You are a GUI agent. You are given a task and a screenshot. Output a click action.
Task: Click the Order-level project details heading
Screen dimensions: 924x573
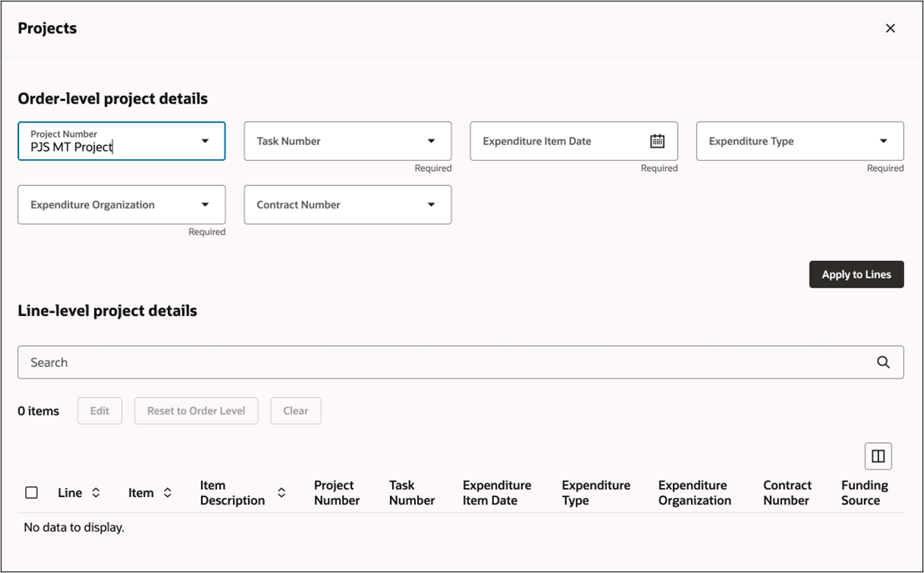click(113, 98)
